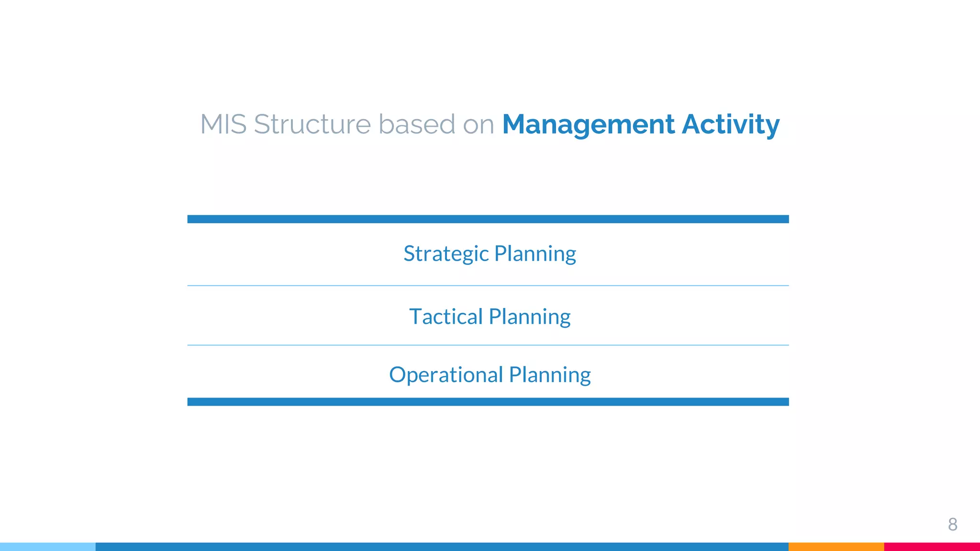The image size is (980, 551).
Task: Click the word "Operational" in the last row
Action: (x=446, y=375)
